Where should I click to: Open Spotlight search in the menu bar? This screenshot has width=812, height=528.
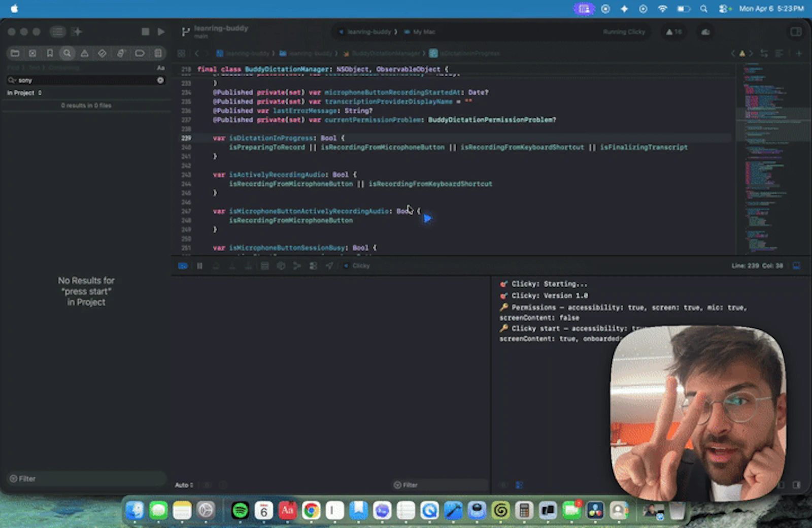coord(703,9)
